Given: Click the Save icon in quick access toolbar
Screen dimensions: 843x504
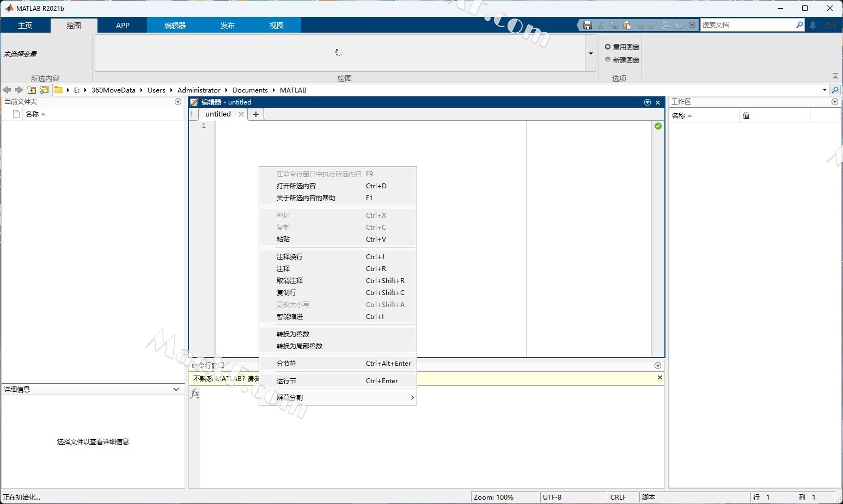Looking at the screenshot, I should (587, 25).
